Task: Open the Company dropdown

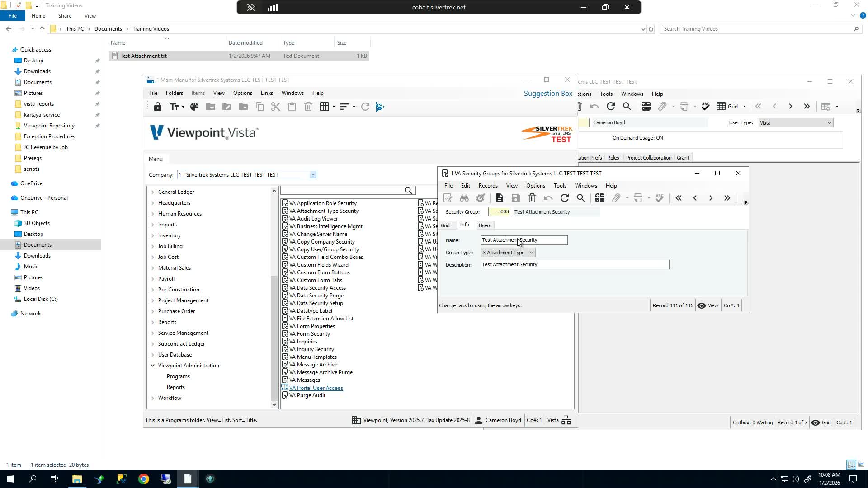Action: pyautogui.click(x=313, y=175)
